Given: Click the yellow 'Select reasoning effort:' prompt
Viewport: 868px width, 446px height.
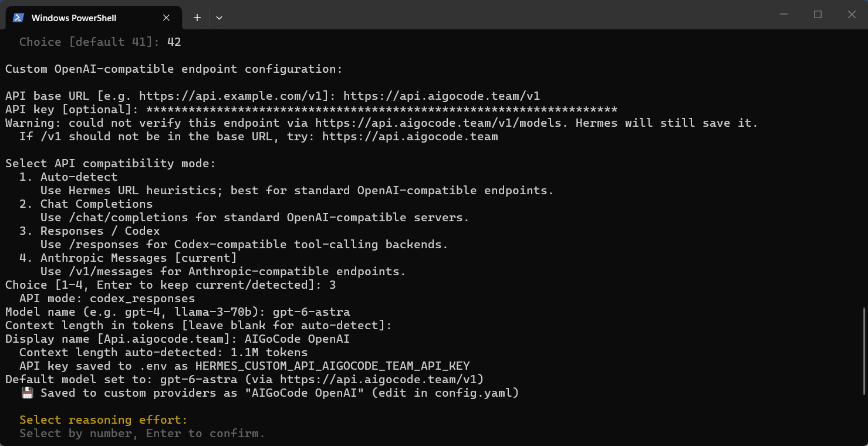Looking at the screenshot, I should click(103, 420).
